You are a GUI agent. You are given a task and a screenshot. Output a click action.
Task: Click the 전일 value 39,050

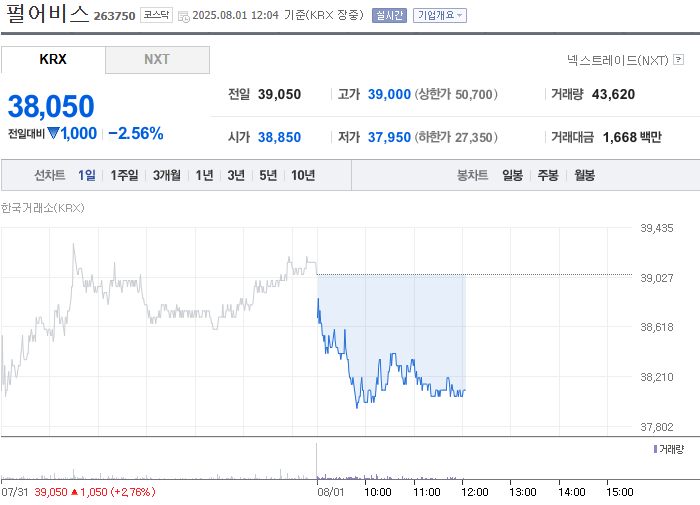[279, 94]
